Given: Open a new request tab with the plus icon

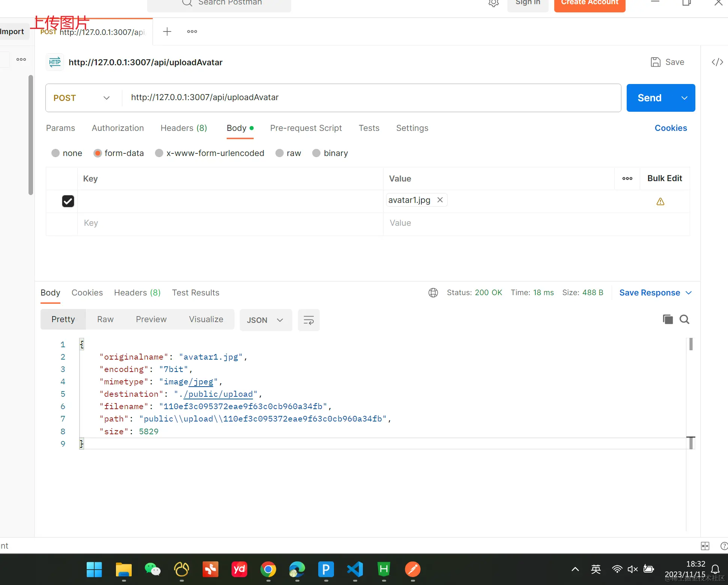Looking at the screenshot, I should pyautogui.click(x=167, y=31).
